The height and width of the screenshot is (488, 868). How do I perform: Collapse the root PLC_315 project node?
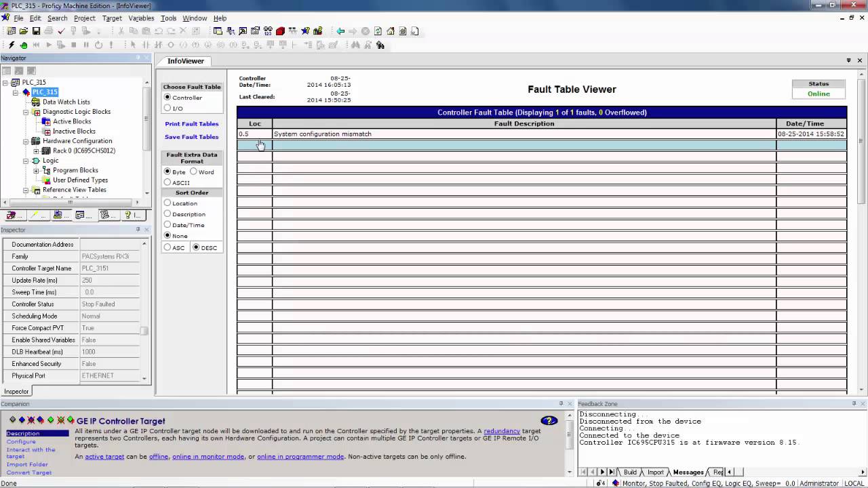(5, 83)
